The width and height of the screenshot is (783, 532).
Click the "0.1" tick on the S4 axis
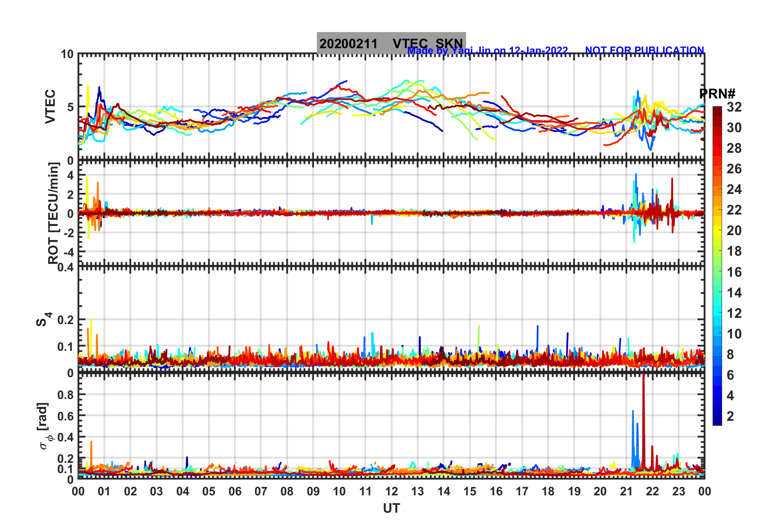point(65,347)
